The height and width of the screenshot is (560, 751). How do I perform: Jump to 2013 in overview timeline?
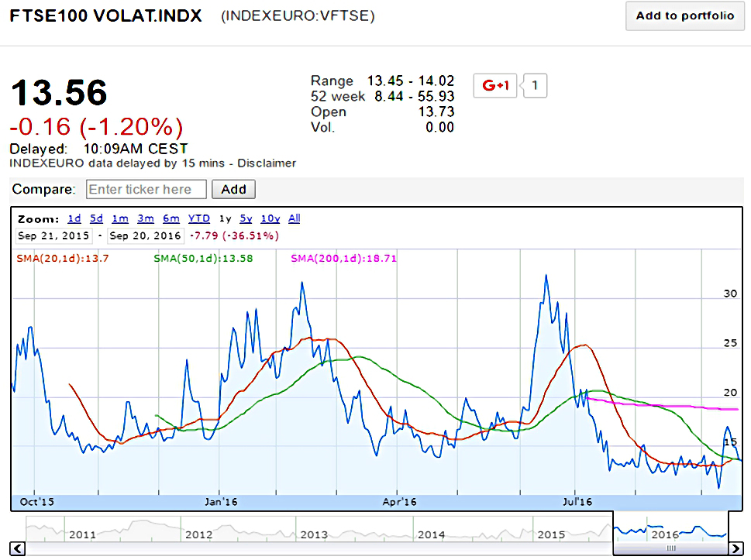pos(314,534)
